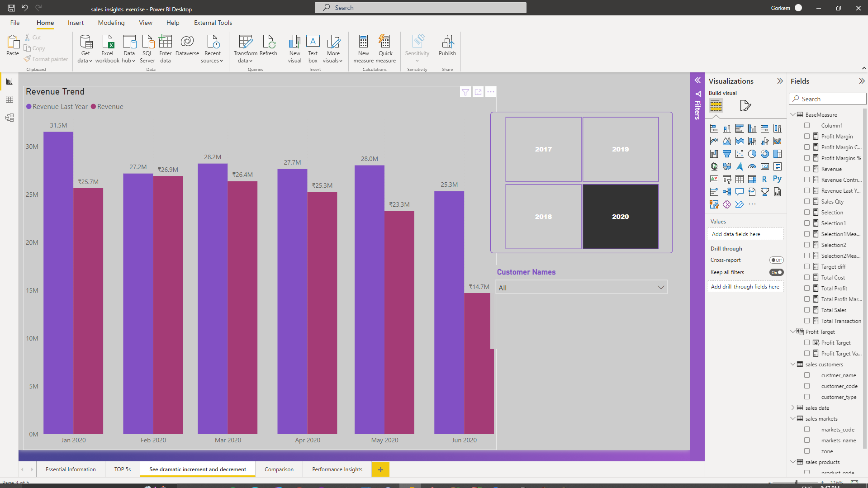Select the matrix visual
This screenshot has width=868, height=488.
pyautogui.click(x=752, y=179)
